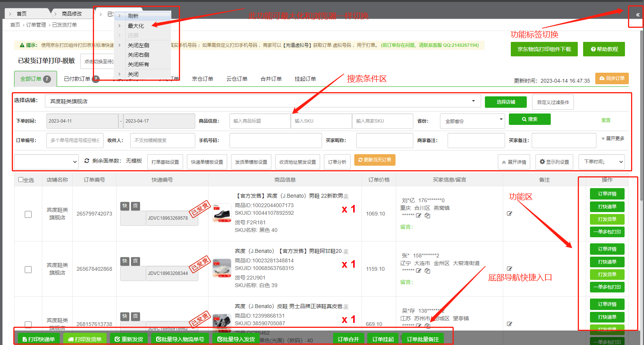Screen dimensions: 644x345
Task: Click the 货 badge in order 265678402868 row
Action: click(x=135, y=261)
